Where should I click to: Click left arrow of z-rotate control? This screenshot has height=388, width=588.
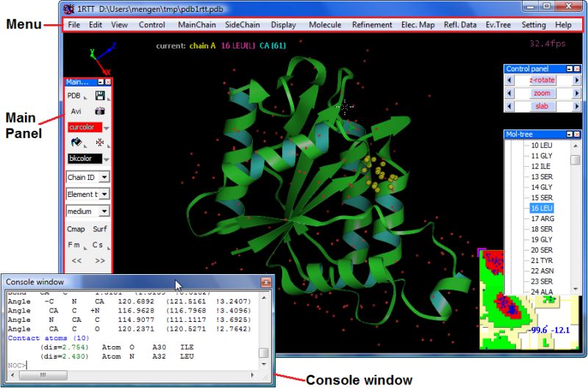509,80
